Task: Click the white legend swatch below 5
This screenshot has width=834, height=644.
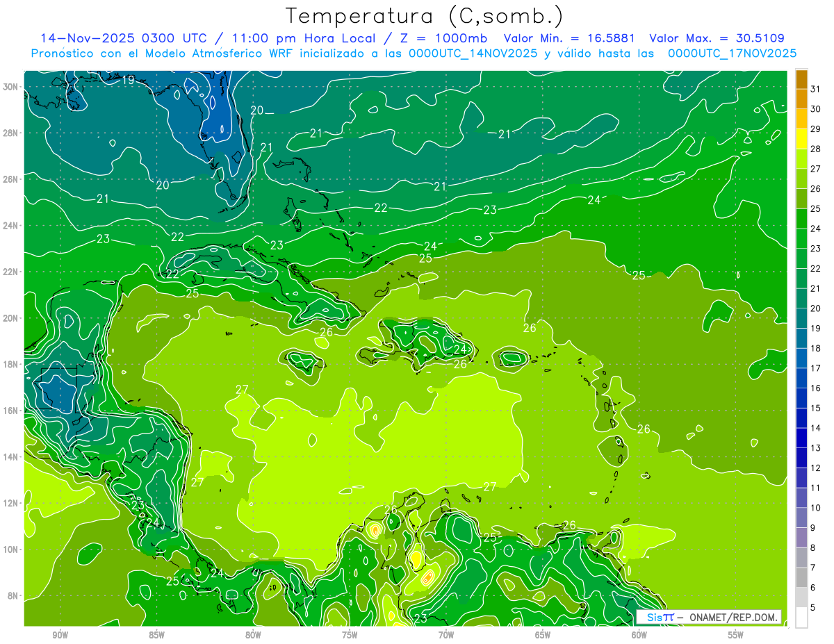Action: pos(801,618)
